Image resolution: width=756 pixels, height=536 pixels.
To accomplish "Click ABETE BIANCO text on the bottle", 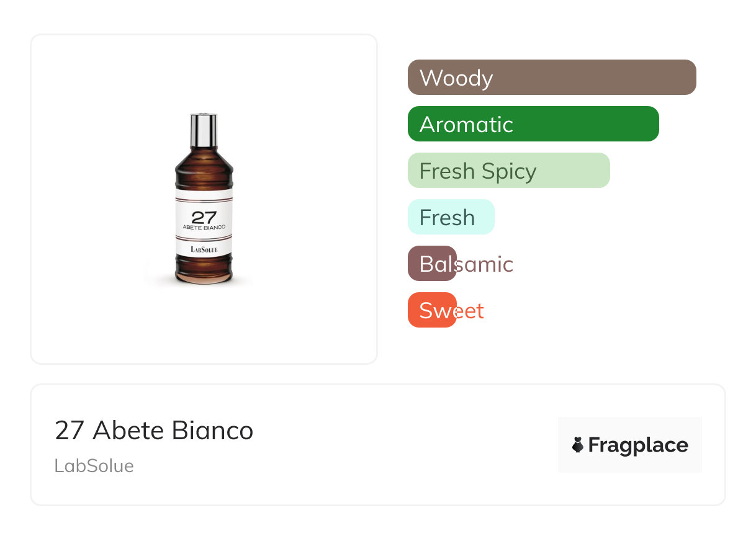I will tap(204, 228).
